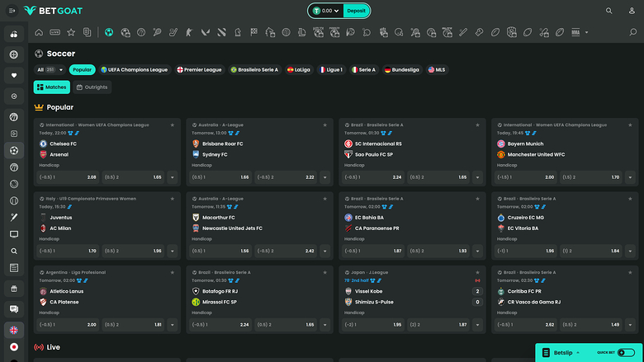Image resolution: width=644 pixels, height=362 pixels.
Task: Select Japanese flag language icon
Action: coord(14,347)
